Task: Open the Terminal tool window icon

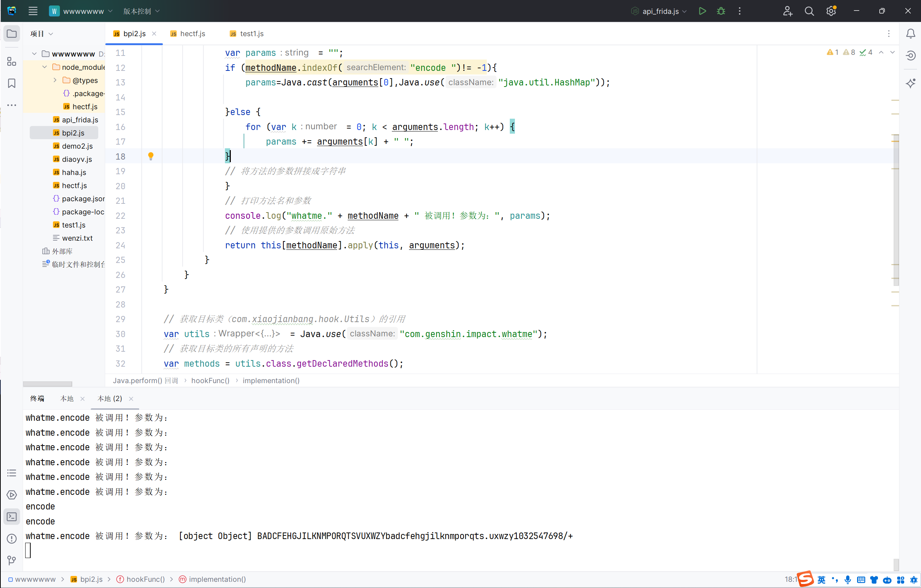Action: (12, 517)
